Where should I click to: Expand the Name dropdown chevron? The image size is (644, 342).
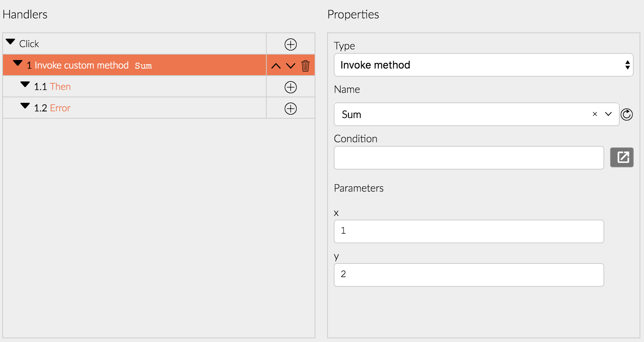coord(608,114)
